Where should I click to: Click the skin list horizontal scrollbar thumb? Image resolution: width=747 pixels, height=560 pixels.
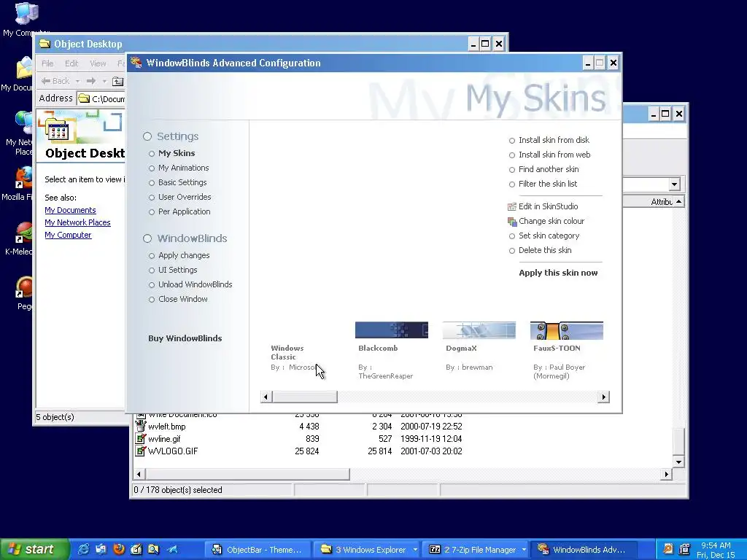(x=305, y=397)
